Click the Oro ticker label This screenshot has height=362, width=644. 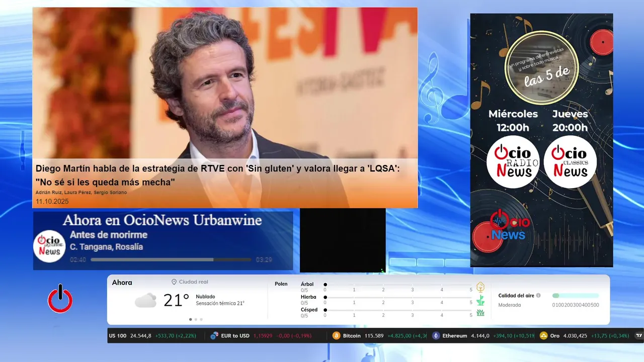click(554, 336)
